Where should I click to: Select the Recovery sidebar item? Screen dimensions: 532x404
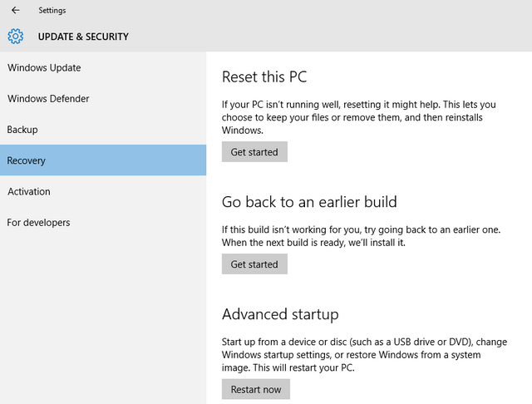click(x=103, y=160)
